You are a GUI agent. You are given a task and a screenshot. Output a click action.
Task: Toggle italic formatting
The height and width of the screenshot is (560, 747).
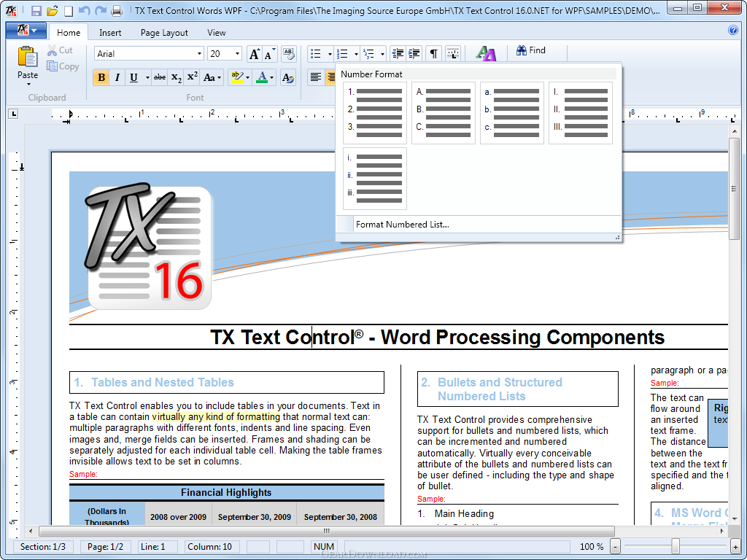(x=117, y=77)
